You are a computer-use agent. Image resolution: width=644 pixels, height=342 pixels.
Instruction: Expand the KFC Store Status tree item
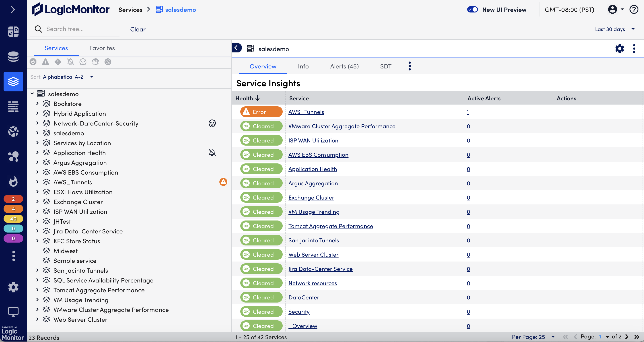pos(38,241)
